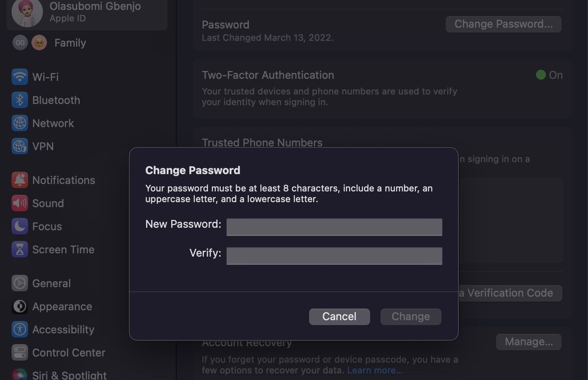Open Control Center sidebar item

tap(68, 353)
